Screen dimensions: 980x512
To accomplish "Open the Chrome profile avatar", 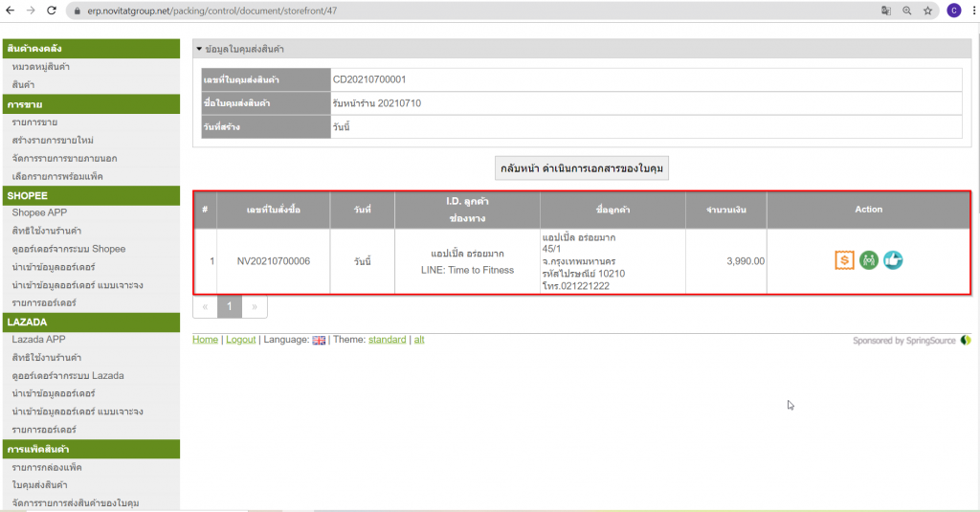I will pyautogui.click(x=953, y=11).
